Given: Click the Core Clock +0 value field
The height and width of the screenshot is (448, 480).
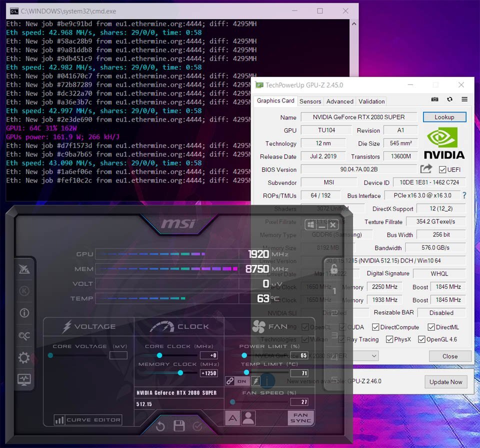Looking at the screenshot, I should (x=209, y=355).
